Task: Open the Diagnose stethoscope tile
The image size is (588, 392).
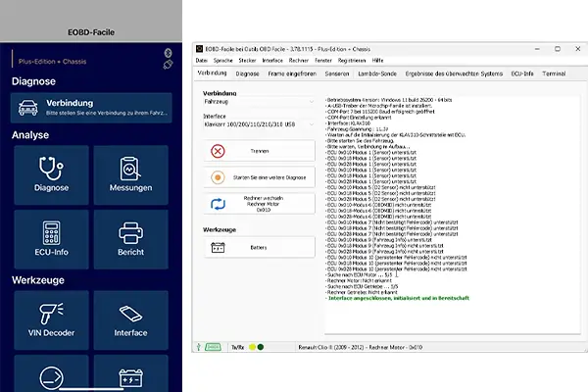Action: point(50,175)
